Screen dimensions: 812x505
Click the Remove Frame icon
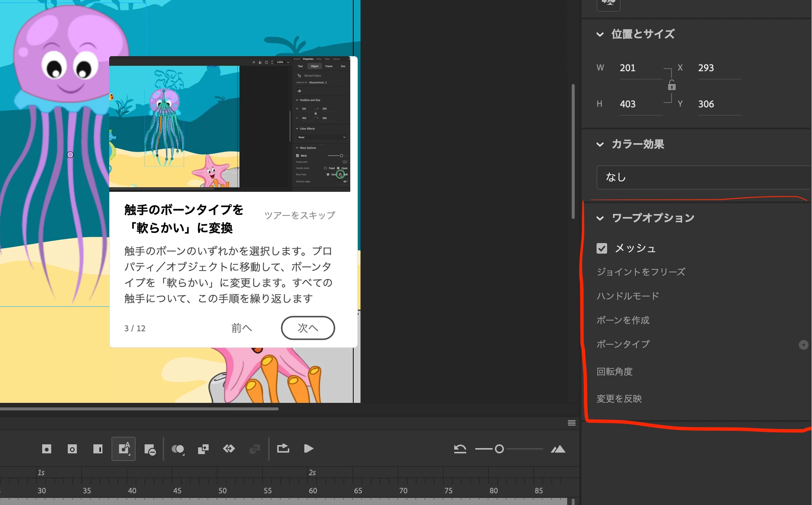pos(150,449)
